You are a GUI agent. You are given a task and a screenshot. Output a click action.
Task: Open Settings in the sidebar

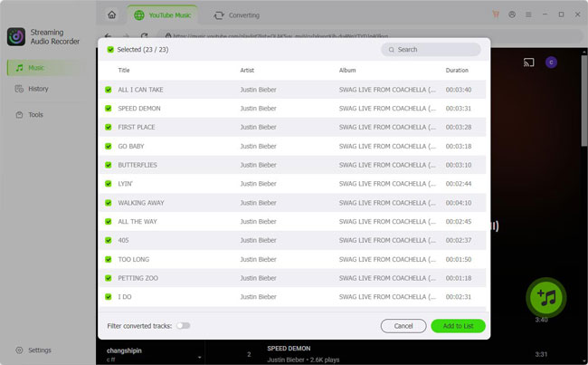coord(33,351)
